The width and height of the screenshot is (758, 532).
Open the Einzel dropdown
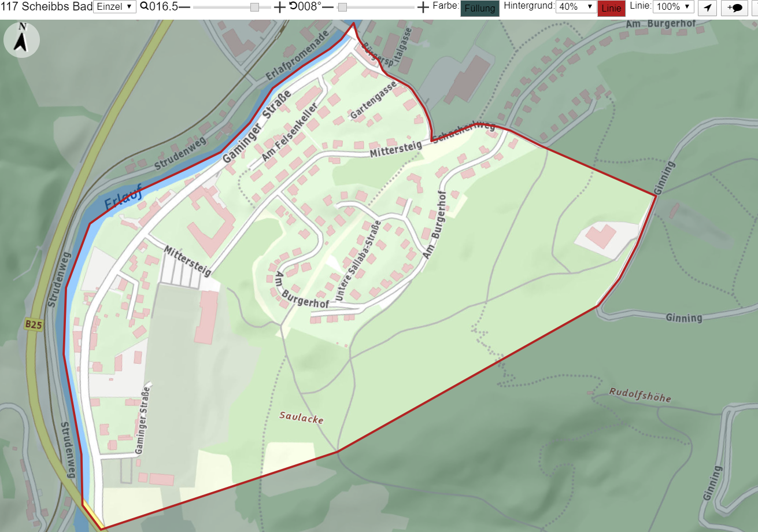point(114,7)
